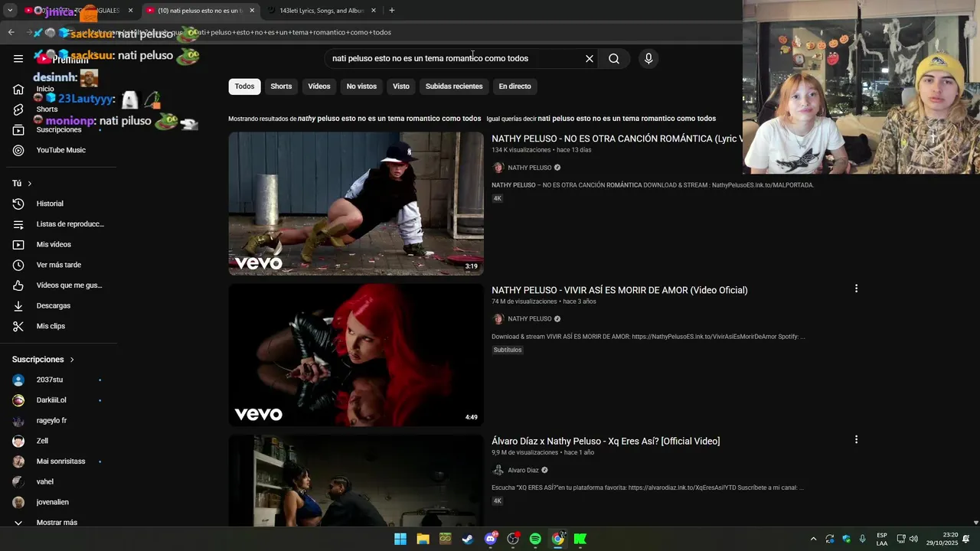Open VIVIR ASÍ ES MORIR DE AMOR title link
The image size is (980, 551).
pyautogui.click(x=619, y=290)
